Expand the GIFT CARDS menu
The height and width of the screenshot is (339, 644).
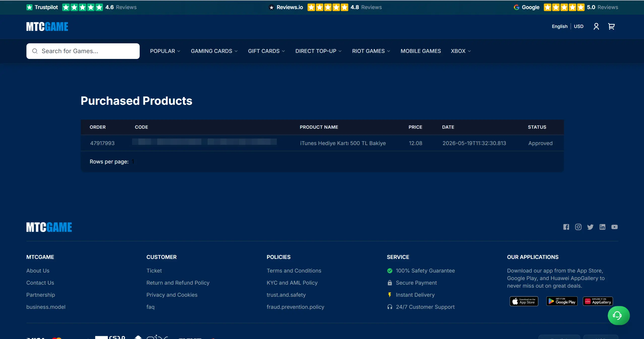[267, 51]
